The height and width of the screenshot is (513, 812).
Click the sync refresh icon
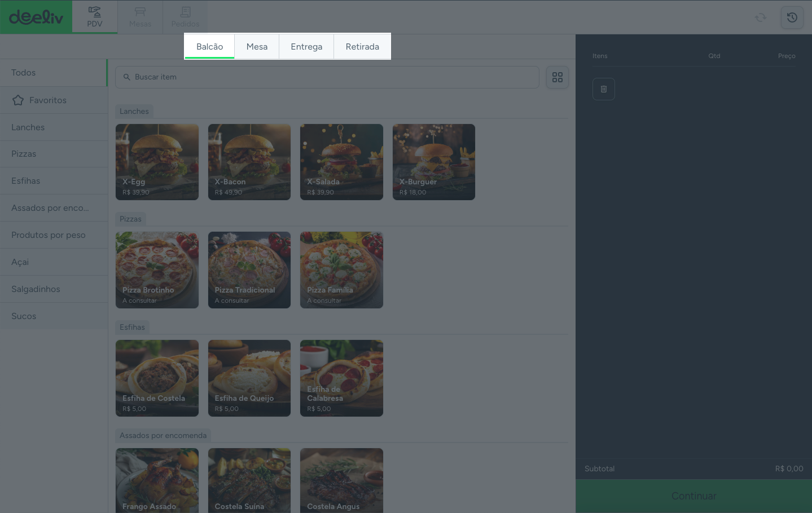pyautogui.click(x=761, y=17)
